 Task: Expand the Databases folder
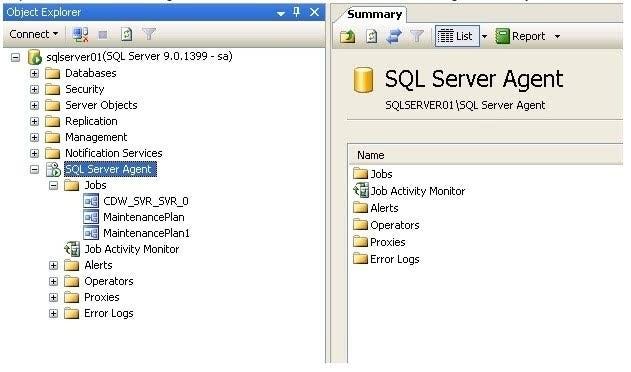pos(35,73)
